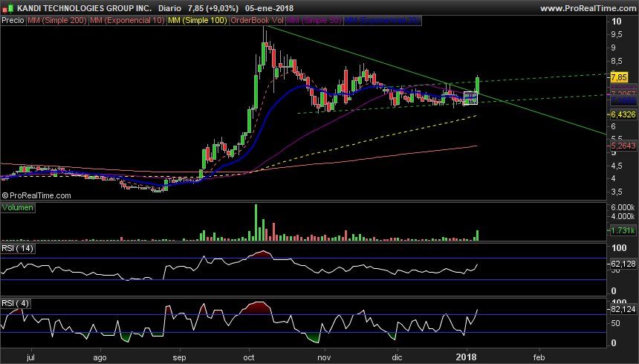Select the yellow MM (Simple 100) label

coord(198,20)
